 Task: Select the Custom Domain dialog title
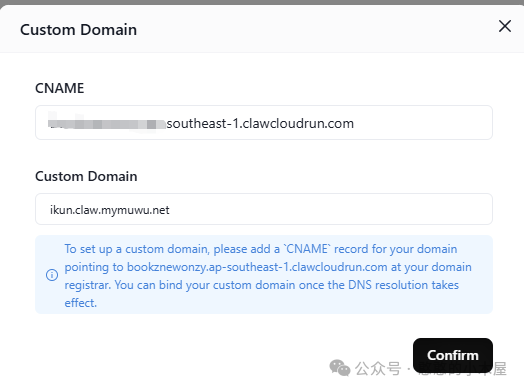(79, 30)
